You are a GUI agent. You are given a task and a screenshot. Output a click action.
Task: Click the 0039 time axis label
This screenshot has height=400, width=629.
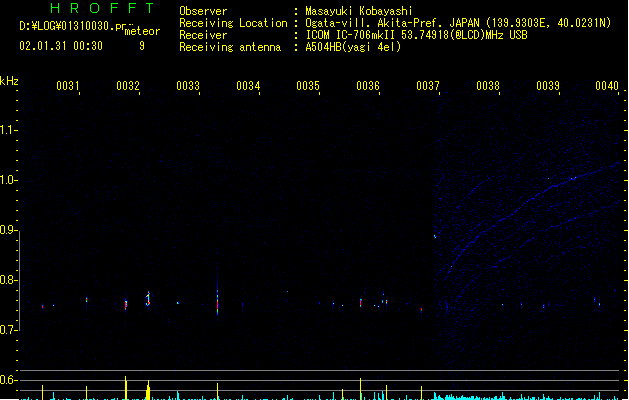coord(548,85)
